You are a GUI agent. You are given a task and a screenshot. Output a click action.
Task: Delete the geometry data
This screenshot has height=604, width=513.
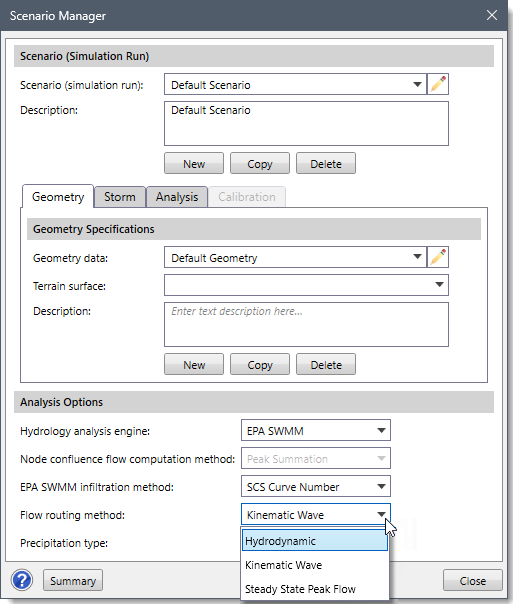[326, 364]
